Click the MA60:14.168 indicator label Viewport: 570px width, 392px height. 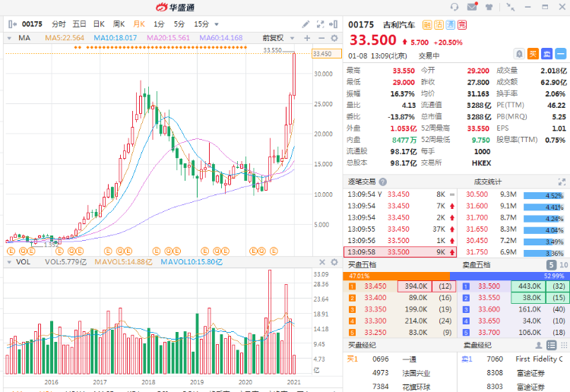[220, 38]
